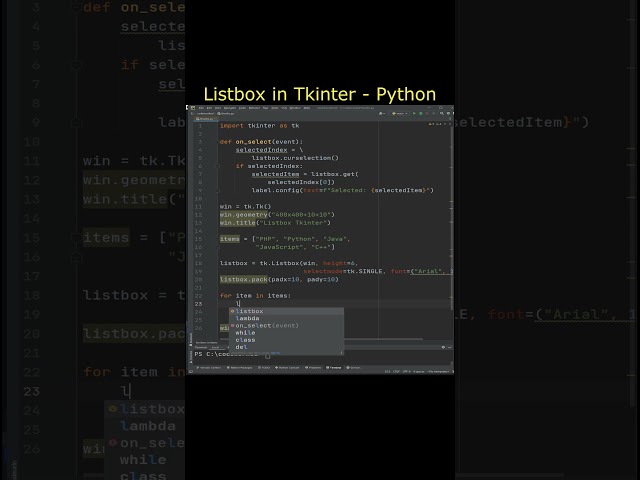Click the editor horizontal scrollbar

point(322,339)
